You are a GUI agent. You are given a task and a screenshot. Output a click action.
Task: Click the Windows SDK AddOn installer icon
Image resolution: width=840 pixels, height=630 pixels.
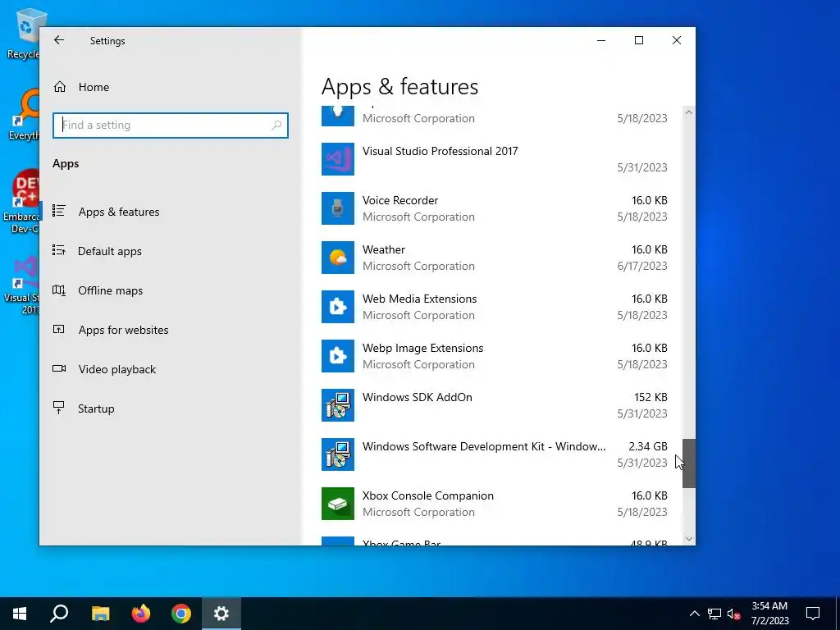tap(337, 405)
